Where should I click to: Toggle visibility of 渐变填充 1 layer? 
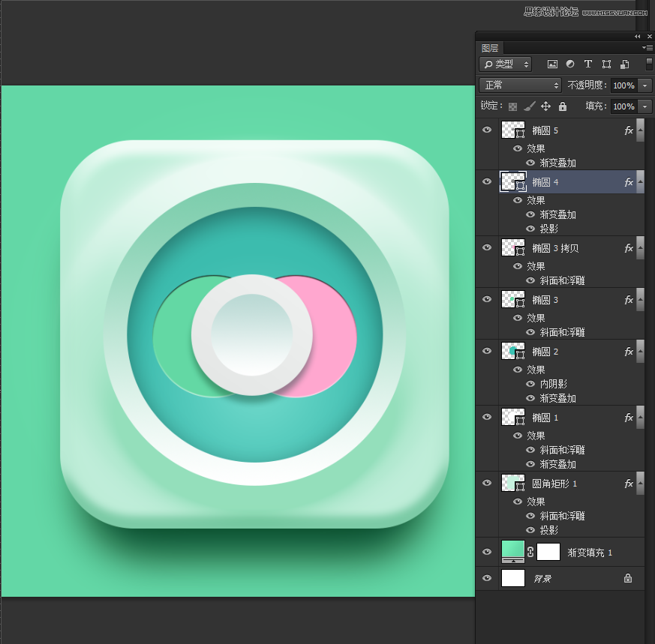[487, 552]
